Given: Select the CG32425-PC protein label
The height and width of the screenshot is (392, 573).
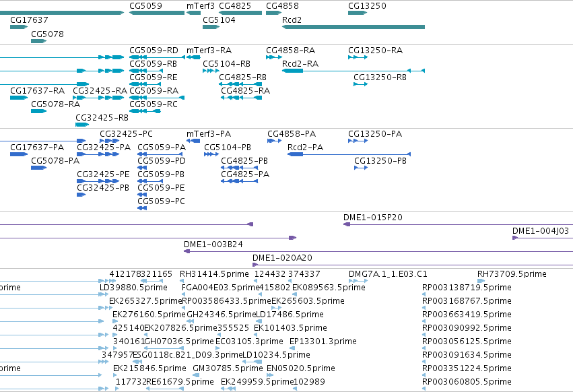Looking at the screenshot, I should pyautogui.click(x=127, y=134).
